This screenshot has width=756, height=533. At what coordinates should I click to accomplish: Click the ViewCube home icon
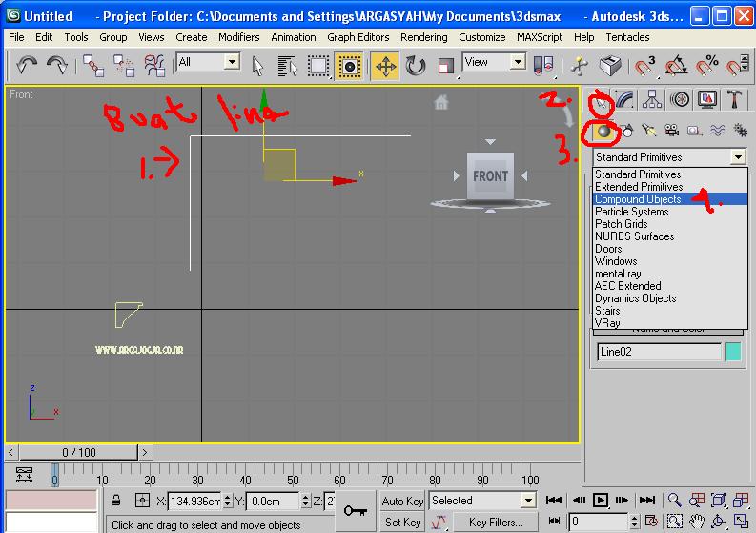(x=441, y=102)
